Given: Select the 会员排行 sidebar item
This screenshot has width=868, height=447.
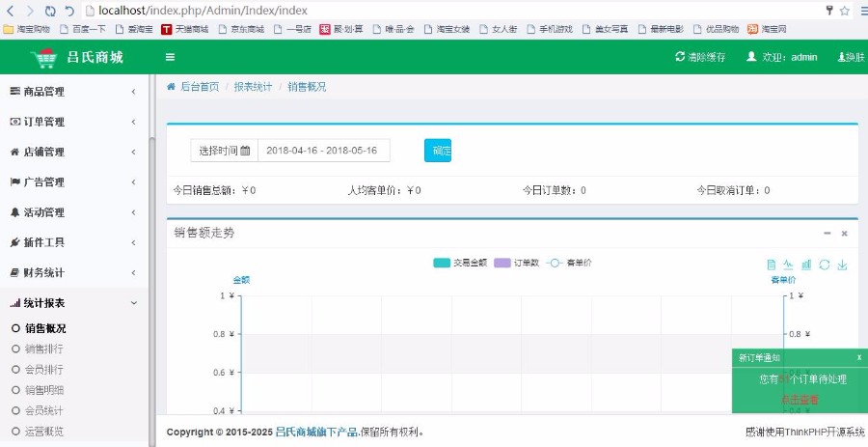Looking at the screenshot, I should click(44, 370).
